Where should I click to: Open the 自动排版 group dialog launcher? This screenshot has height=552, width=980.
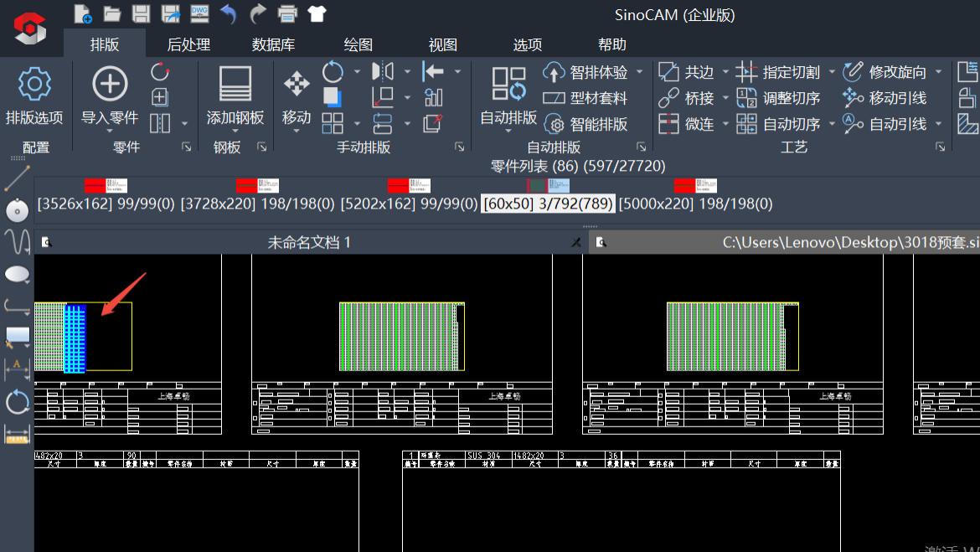(x=641, y=147)
